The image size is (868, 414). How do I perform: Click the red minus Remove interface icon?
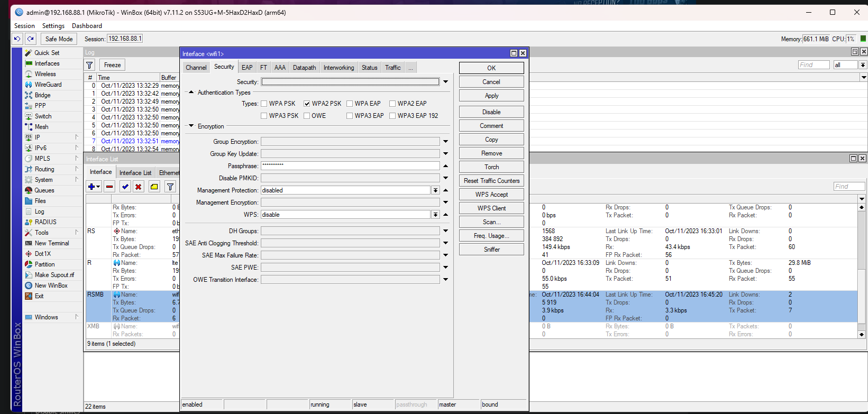[x=109, y=187]
